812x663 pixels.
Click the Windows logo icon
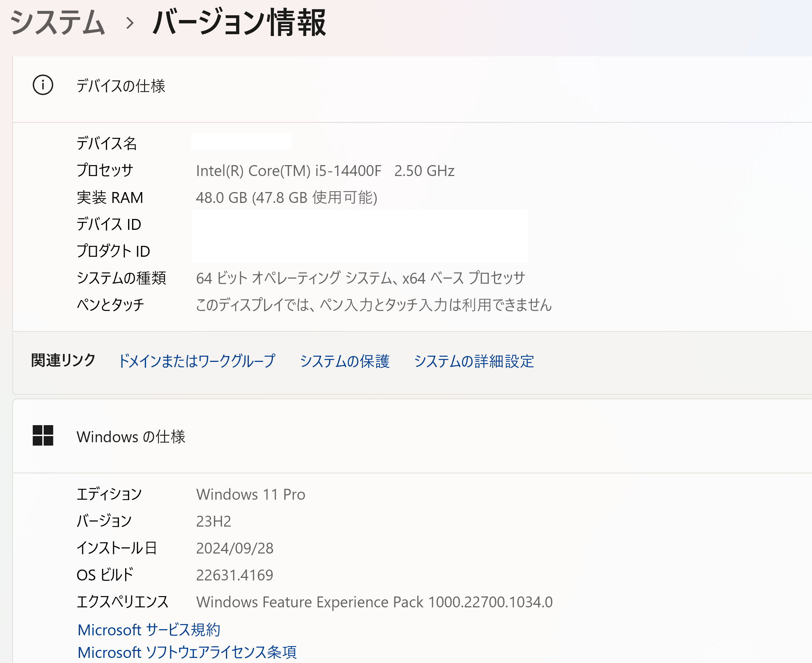pos(43,435)
